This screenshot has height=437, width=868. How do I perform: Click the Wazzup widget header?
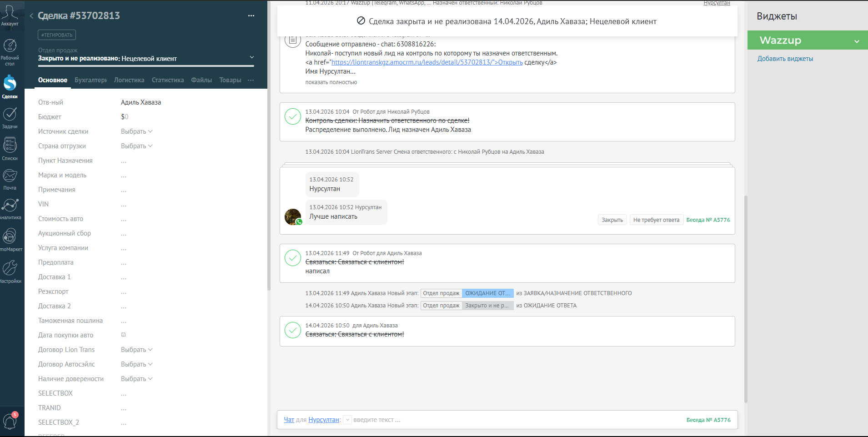808,40
